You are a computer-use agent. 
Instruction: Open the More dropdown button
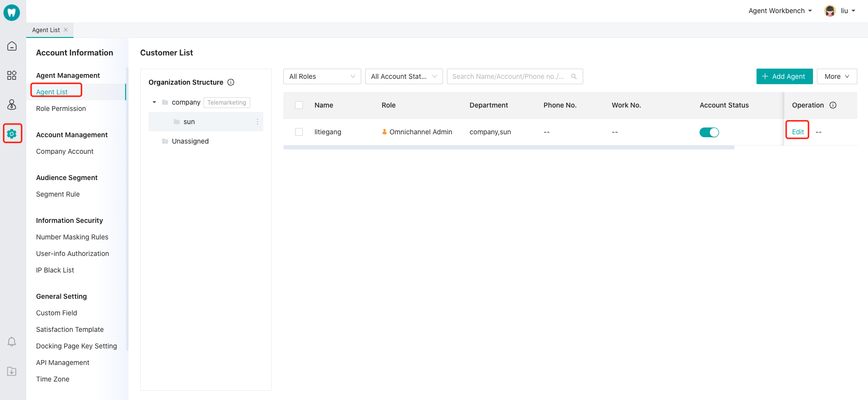tap(837, 76)
